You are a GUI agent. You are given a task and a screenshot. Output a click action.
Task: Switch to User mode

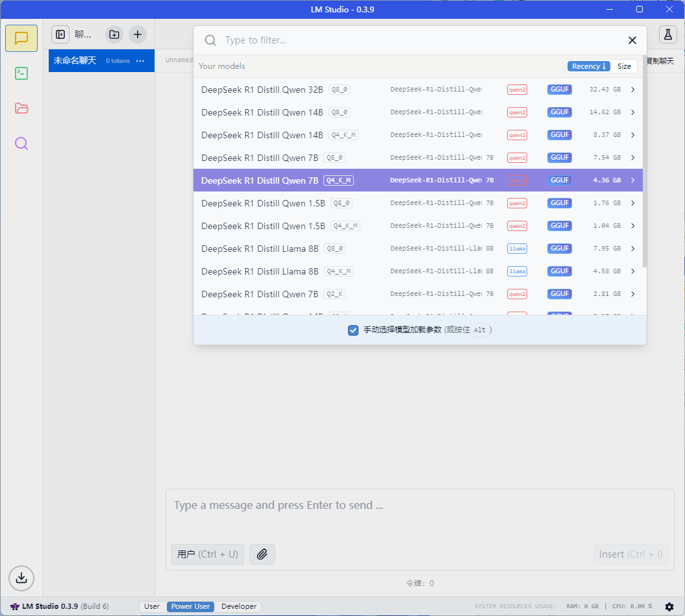click(152, 606)
